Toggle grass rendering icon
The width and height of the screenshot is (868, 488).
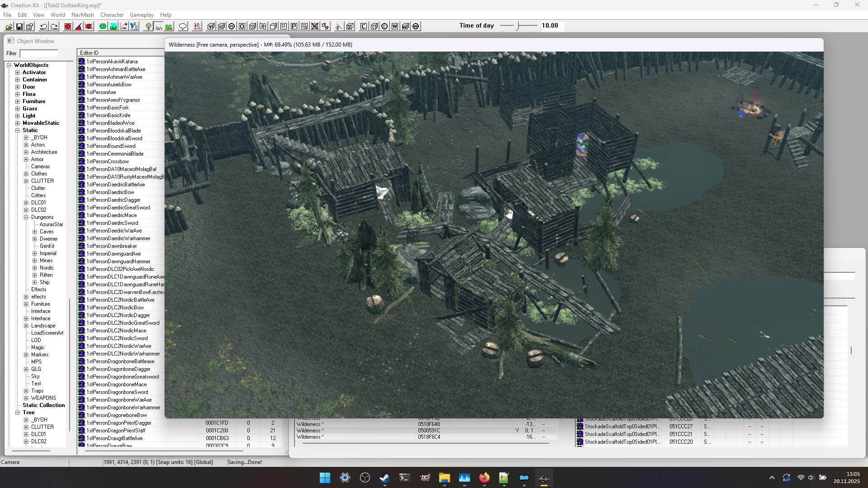pyautogui.click(x=169, y=27)
